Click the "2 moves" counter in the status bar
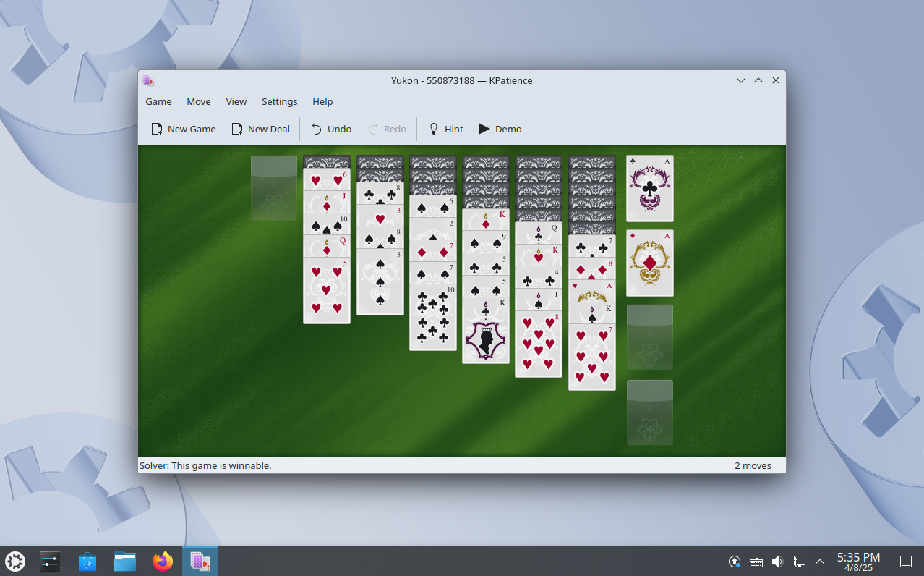This screenshot has height=576, width=924. click(753, 465)
